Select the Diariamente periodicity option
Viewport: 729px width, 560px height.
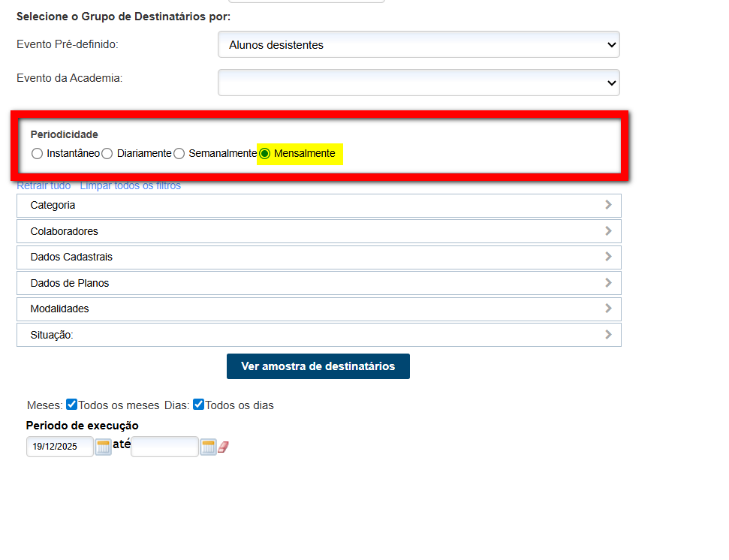(107, 153)
